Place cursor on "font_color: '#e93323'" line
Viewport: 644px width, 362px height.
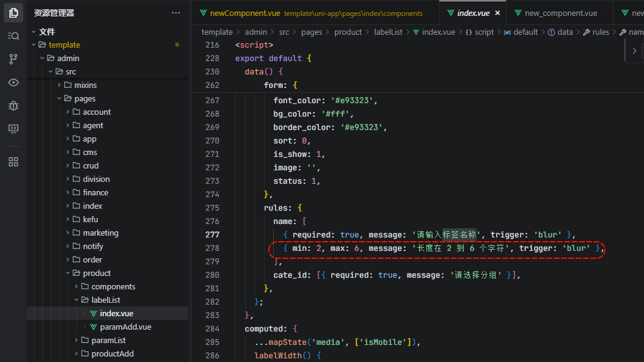pyautogui.click(x=325, y=101)
